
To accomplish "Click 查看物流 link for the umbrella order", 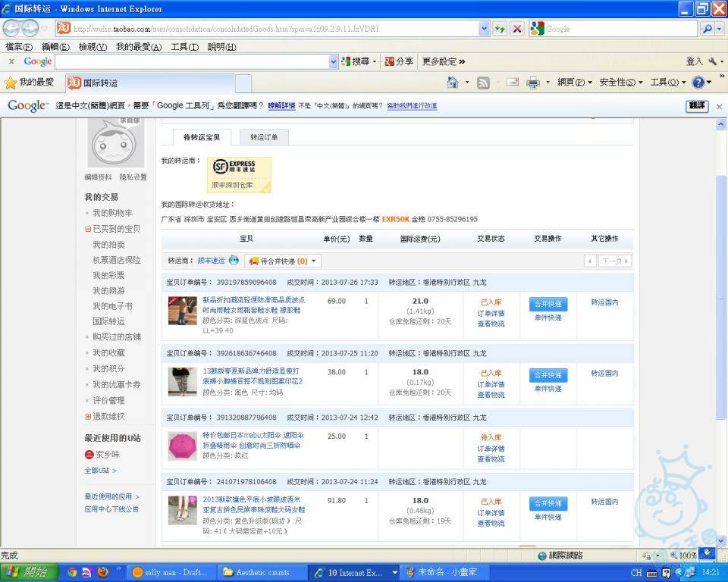I will tap(491, 458).
